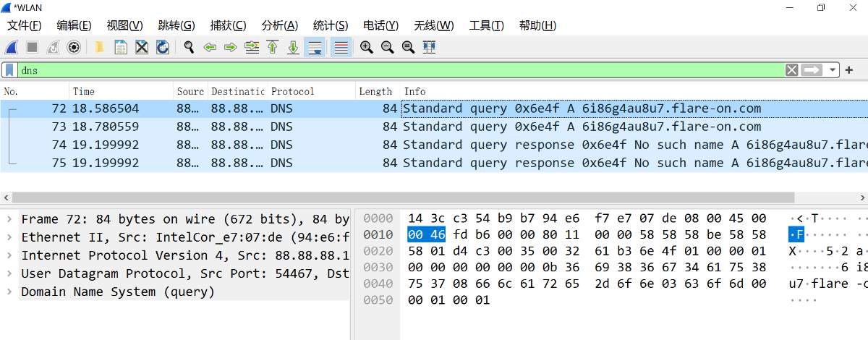Open capture options gear icon
The image size is (868, 340).
[x=73, y=48]
